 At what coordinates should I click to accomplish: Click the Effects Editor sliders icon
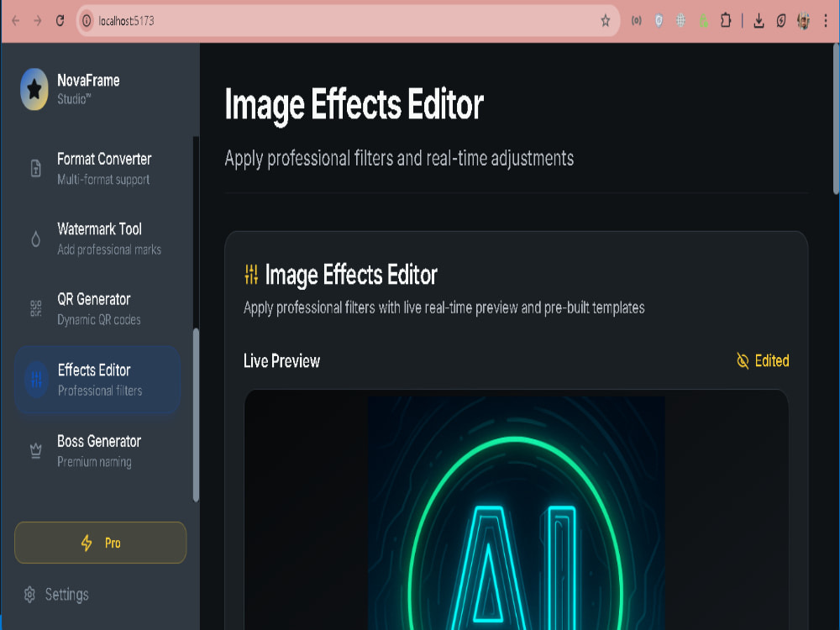[x=36, y=380]
